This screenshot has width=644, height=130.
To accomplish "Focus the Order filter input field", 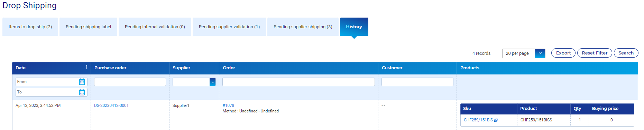I will pyautogui.click(x=298, y=82).
